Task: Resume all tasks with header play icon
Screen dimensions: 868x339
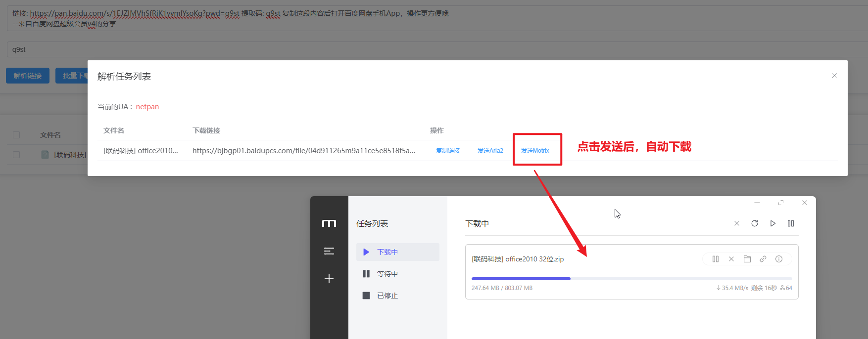Action: click(x=773, y=223)
